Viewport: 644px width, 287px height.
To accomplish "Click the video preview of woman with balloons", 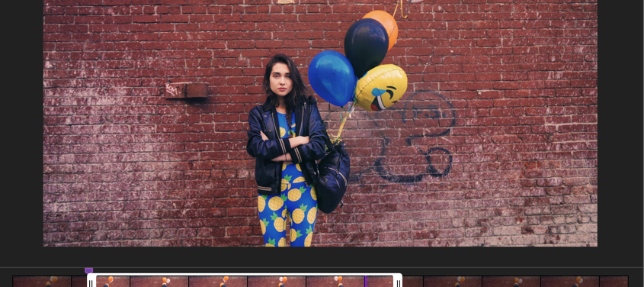I will coord(320,123).
